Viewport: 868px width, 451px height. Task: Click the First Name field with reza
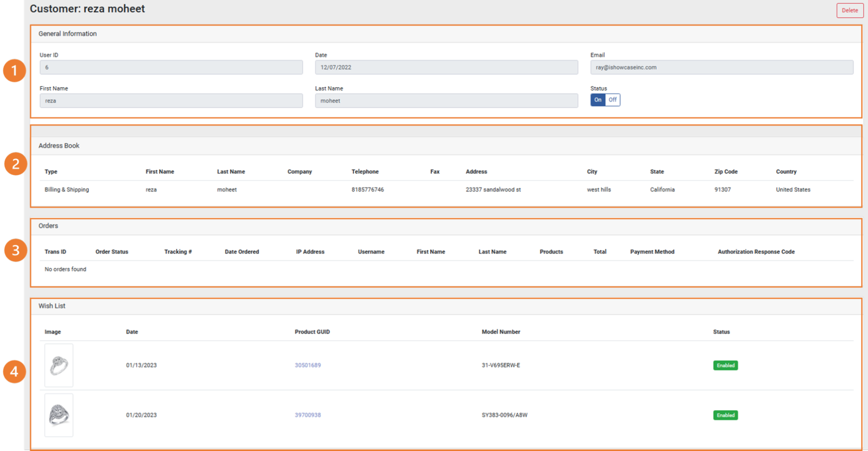(171, 101)
